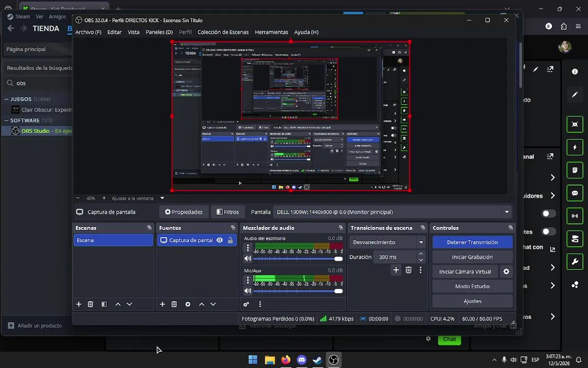Undock the Escenas panel

pyautogui.click(x=149, y=228)
